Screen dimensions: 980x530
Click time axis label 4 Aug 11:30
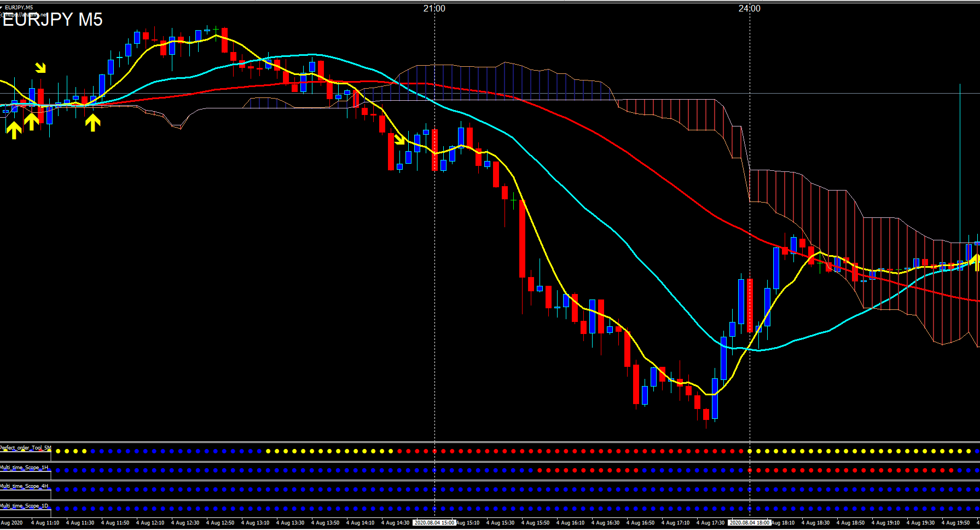tap(80, 523)
